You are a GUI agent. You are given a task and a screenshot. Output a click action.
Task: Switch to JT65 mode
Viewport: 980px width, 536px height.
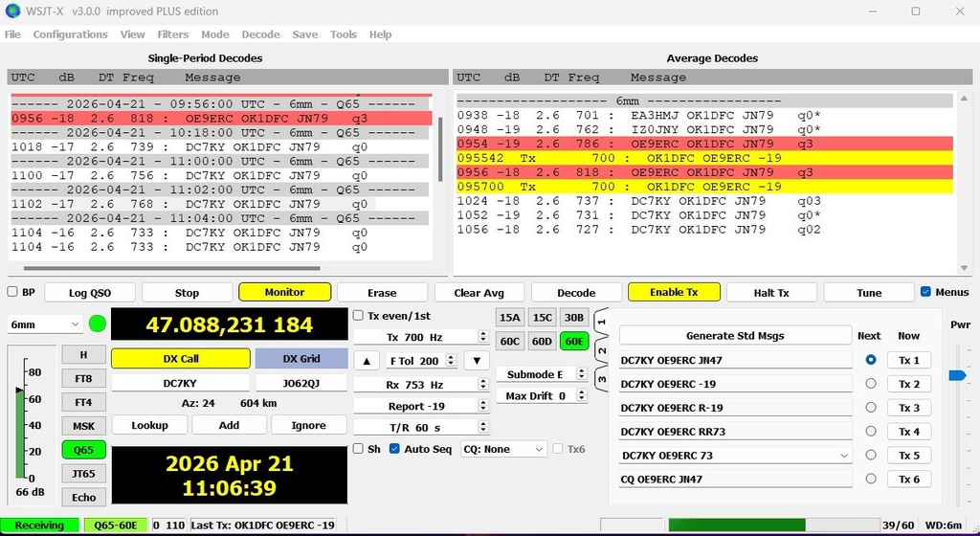point(84,474)
